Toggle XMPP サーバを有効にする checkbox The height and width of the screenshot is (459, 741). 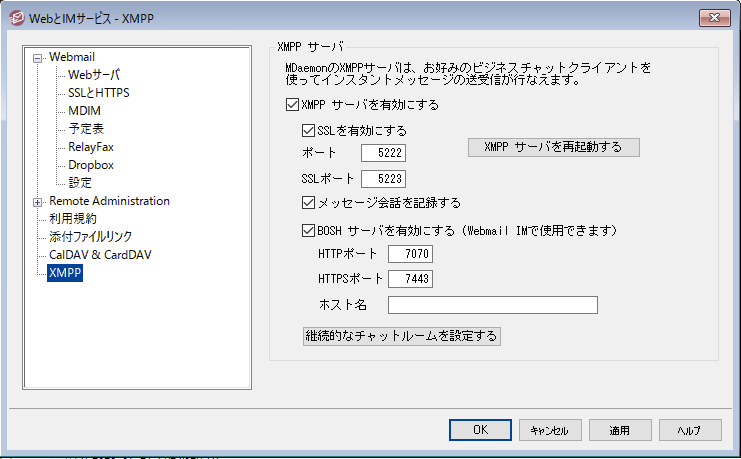(x=292, y=104)
